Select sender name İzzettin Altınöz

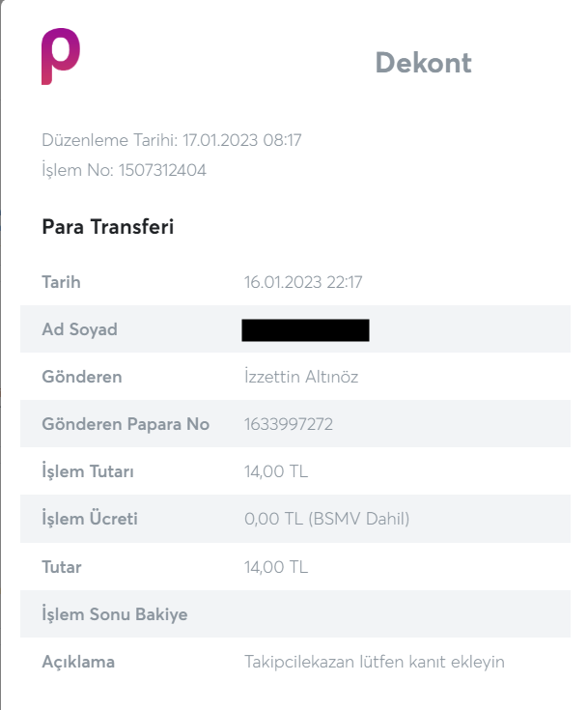click(x=301, y=377)
